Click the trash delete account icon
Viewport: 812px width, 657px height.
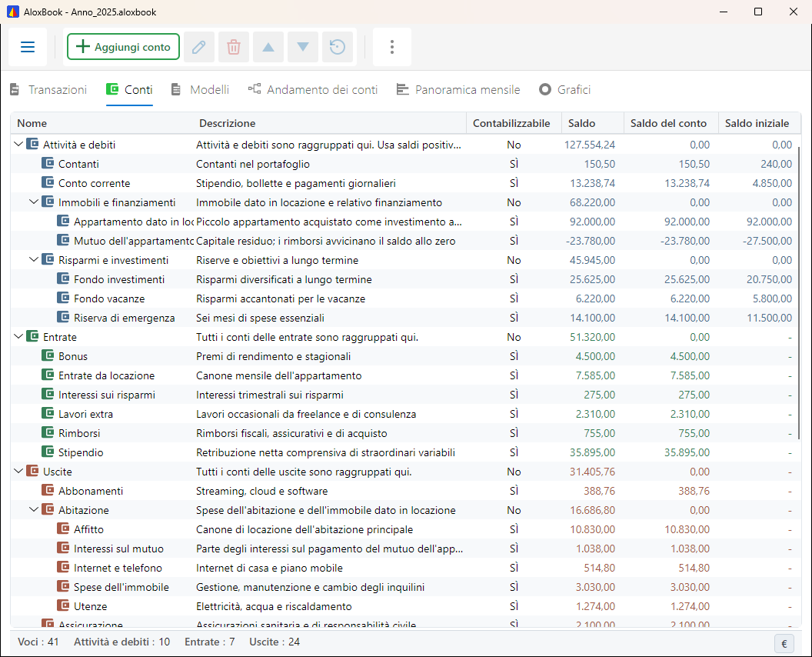pyautogui.click(x=234, y=47)
